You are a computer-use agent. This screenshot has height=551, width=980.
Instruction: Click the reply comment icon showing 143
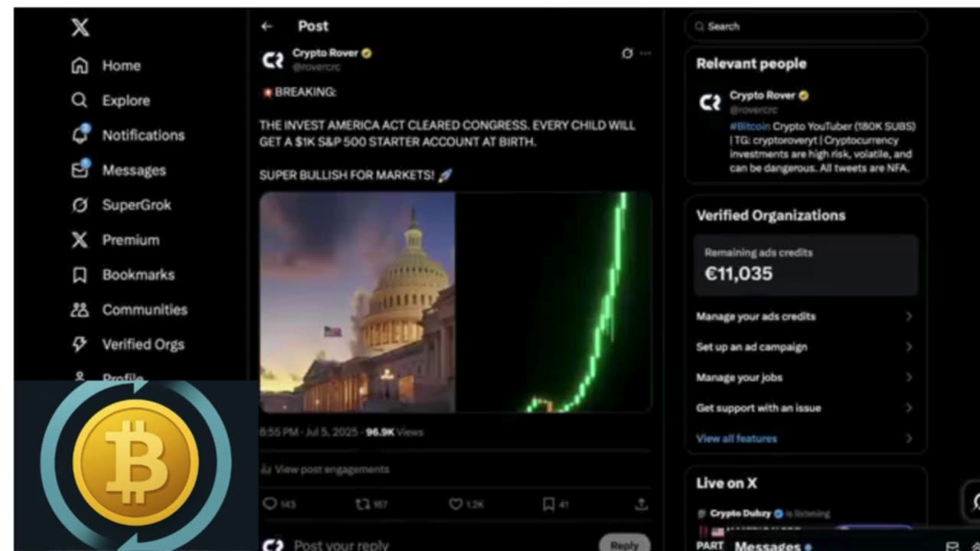point(269,504)
